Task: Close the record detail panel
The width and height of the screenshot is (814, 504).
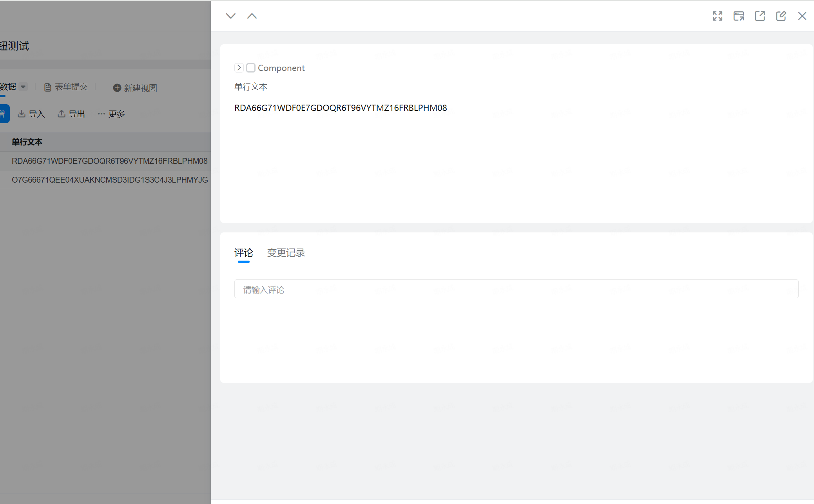Action: [802, 16]
